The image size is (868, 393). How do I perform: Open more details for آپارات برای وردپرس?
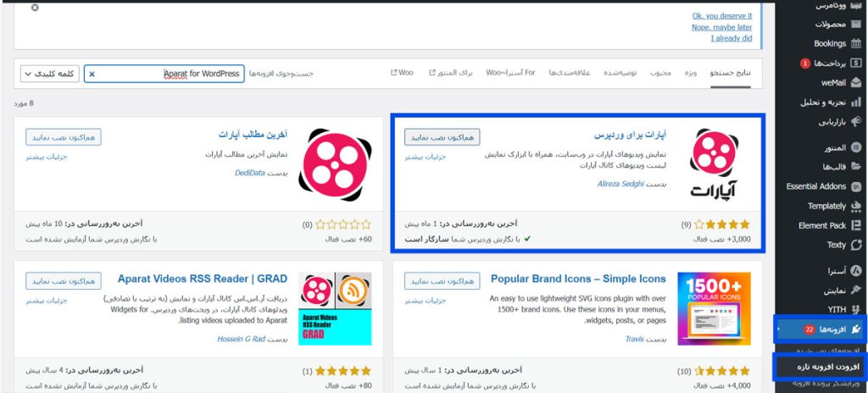click(x=426, y=157)
